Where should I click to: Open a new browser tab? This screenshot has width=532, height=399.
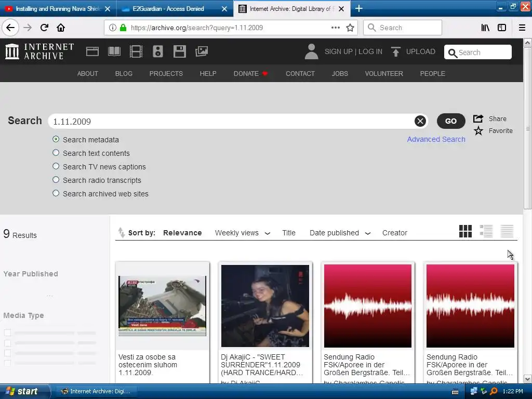point(358,8)
